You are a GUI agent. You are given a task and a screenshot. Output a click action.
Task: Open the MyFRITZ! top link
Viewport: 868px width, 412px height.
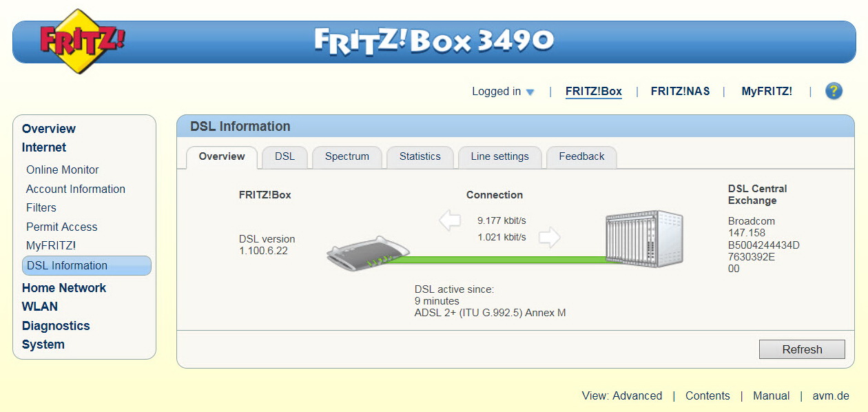tap(767, 92)
